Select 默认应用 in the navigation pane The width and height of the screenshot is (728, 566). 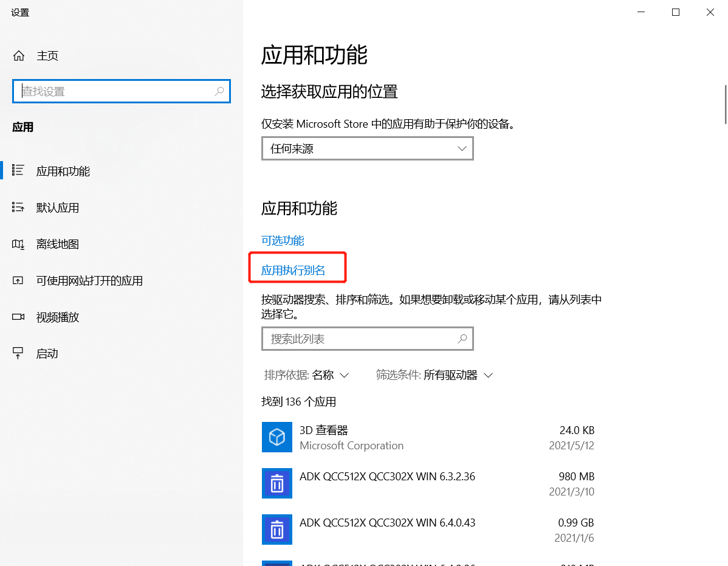pyautogui.click(x=58, y=207)
